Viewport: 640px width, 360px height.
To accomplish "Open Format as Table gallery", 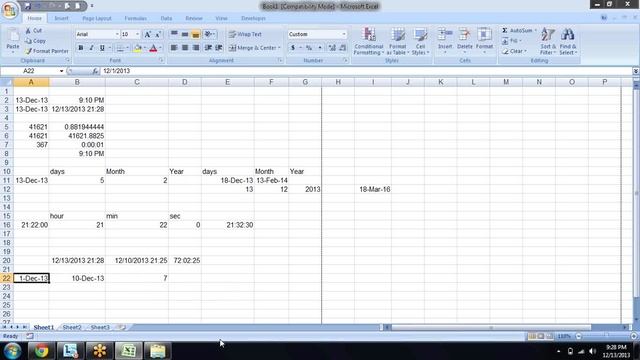I will [398, 41].
